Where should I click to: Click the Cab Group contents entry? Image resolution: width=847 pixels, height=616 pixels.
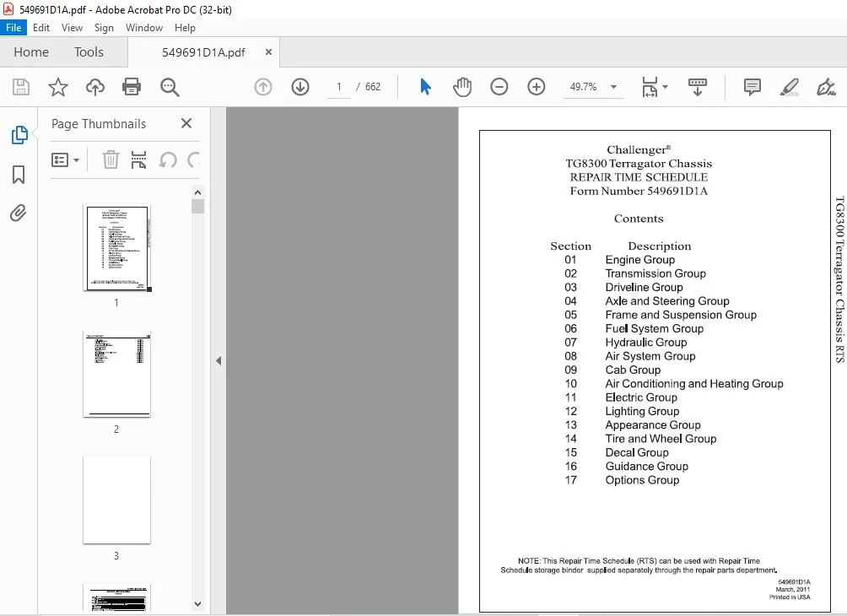[x=633, y=370]
